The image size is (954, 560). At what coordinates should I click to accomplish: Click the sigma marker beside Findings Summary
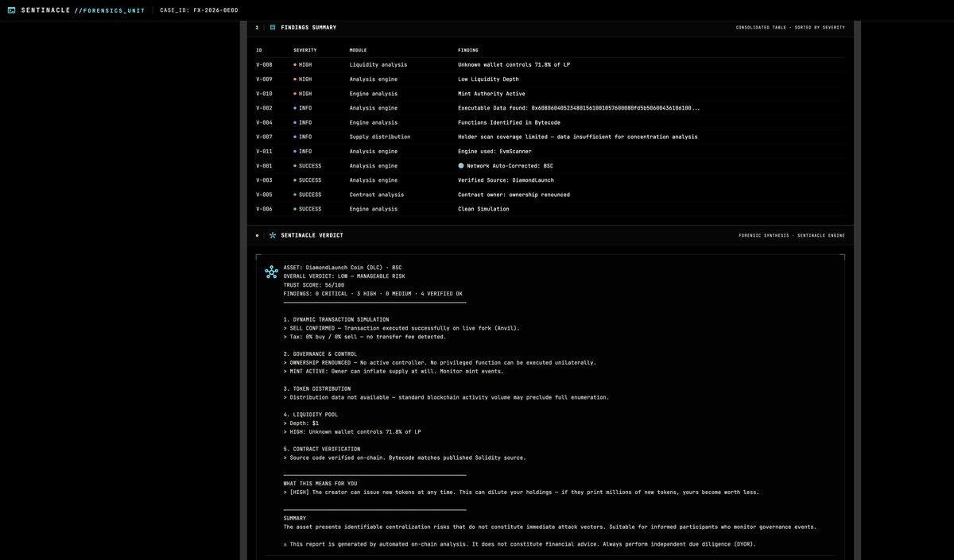(257, 27)
